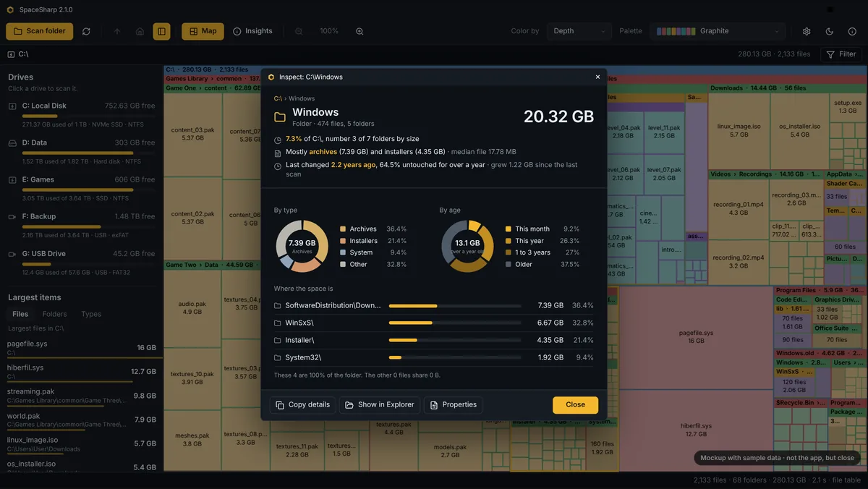Select the E: Games drive
Screen dimensions: 868x489
pos(82,187)
